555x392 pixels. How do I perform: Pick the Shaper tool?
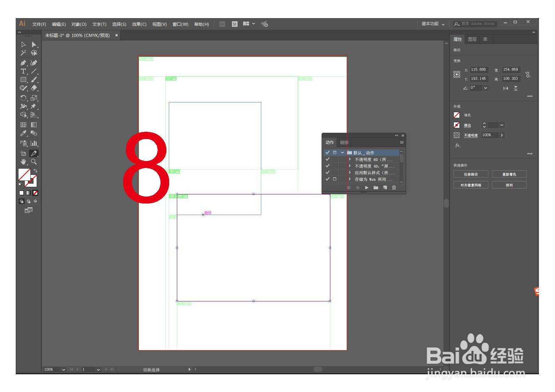23,88
